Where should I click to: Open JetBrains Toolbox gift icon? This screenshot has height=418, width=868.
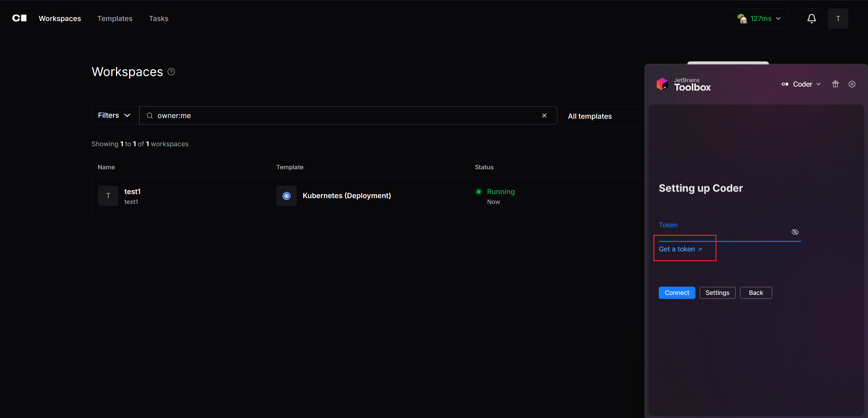835,84
